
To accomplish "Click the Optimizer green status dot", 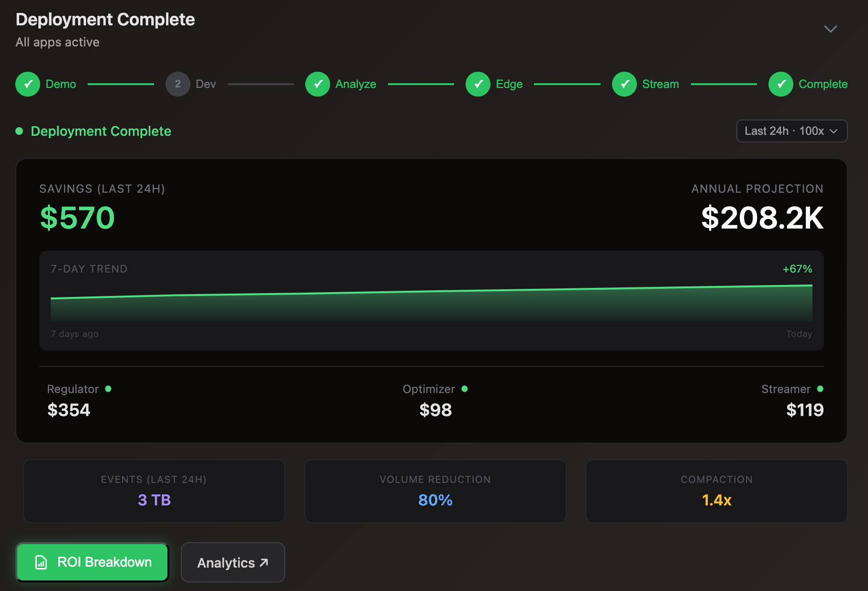I will click(x=465, y=389).
